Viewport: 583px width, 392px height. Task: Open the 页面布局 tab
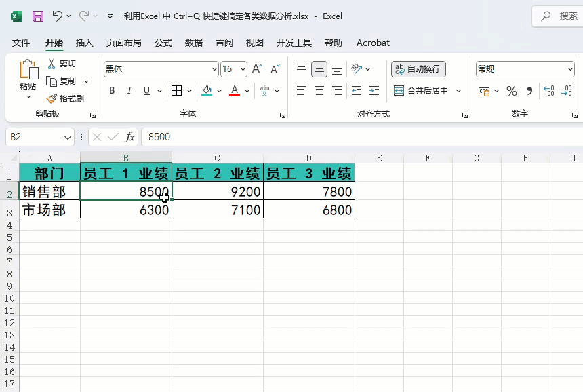pos(124,43)
